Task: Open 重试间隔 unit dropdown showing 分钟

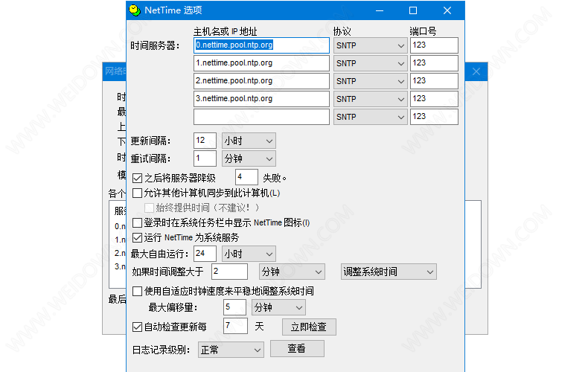Action: click(x=249, y=158)
